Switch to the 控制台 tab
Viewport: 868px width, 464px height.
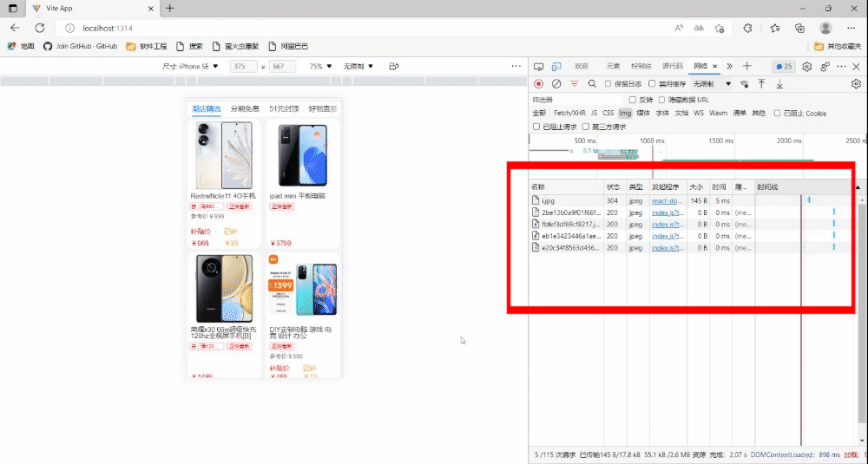tap(641, 67)
